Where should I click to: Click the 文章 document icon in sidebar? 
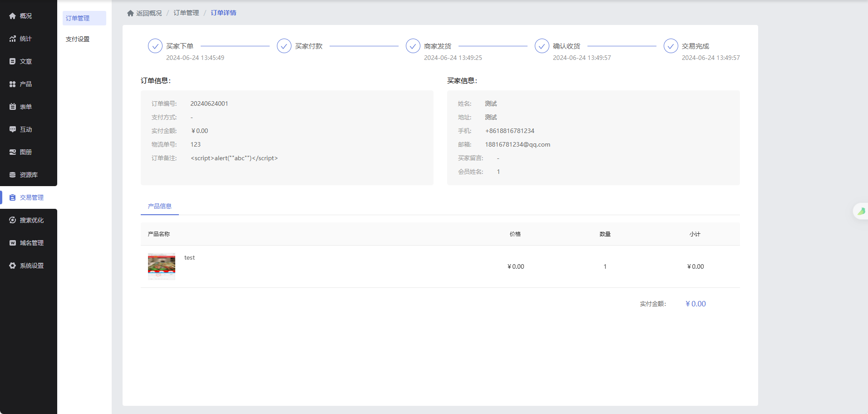pos(13,61)
